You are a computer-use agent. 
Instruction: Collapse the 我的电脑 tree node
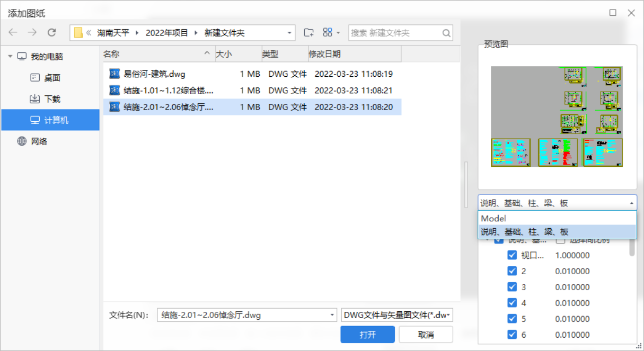click(x=10, y=56)
